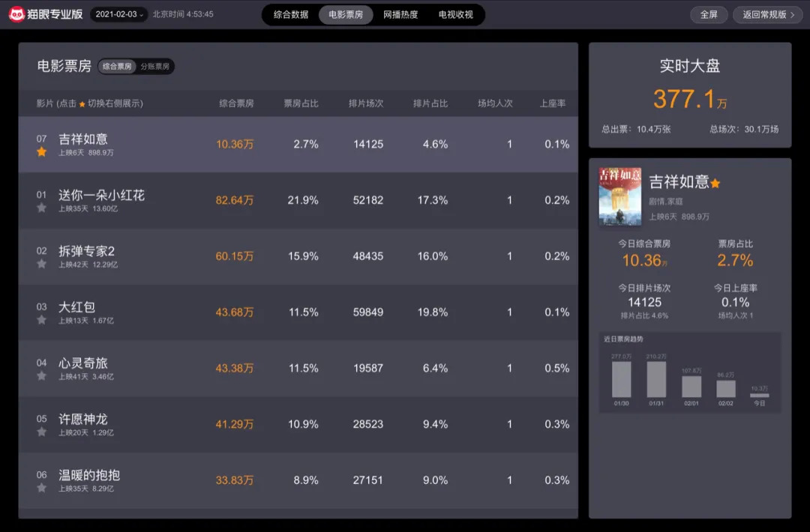Click 59849 screenings count cell
Image resolution: width=810 pixels, height=532 pixels.
[368, 312]
